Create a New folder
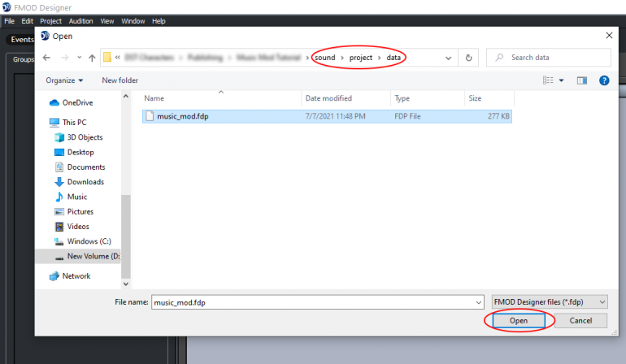 (120, 80)
